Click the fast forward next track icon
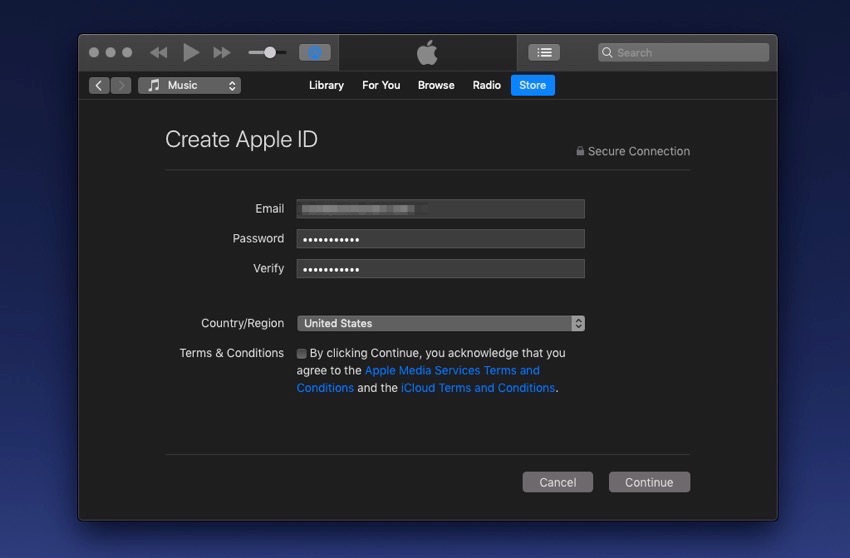 click(x=222, y=53)
